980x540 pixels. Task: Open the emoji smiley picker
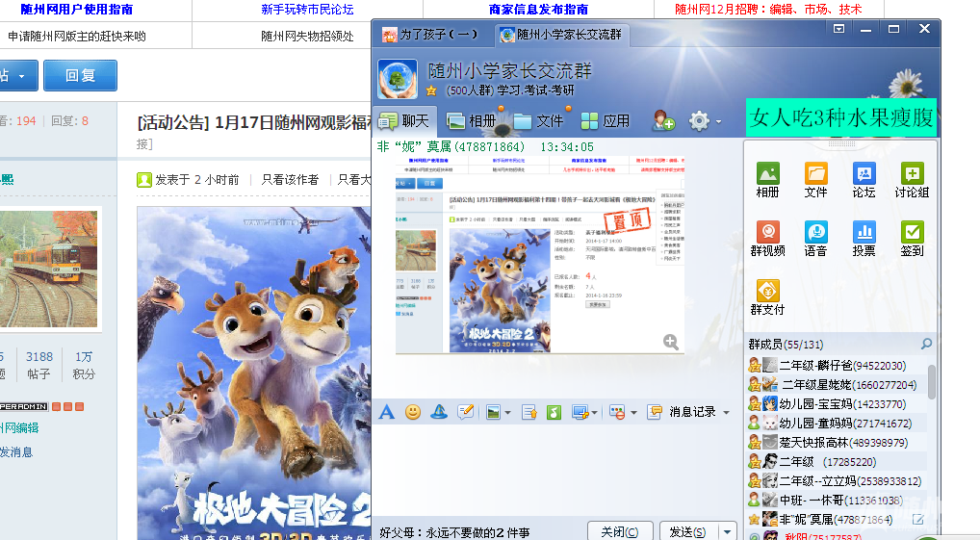412,412
